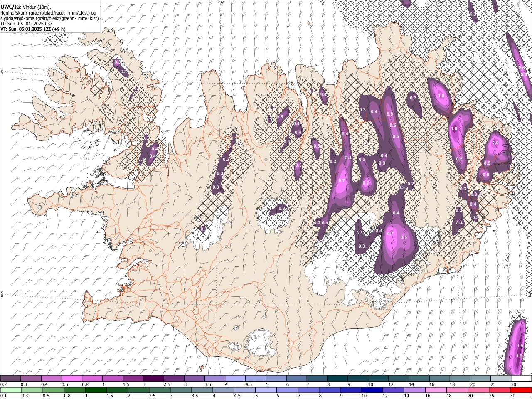Screen dimensions: 532x399
Task: Pick the upper legend swatch starting at 0.8
Action: [x=92, y=379]
